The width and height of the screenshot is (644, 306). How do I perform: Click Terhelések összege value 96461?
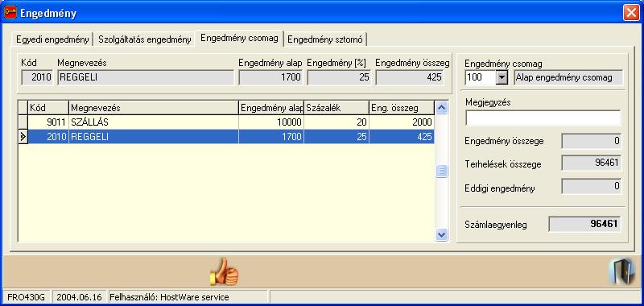(592, 163)
